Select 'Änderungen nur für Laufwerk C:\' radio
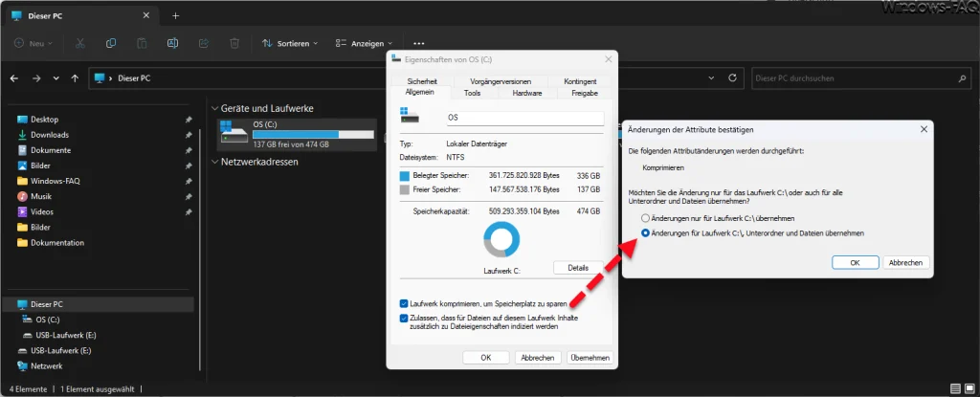Viewport: 980px width, 397px height. pos(646,218)
